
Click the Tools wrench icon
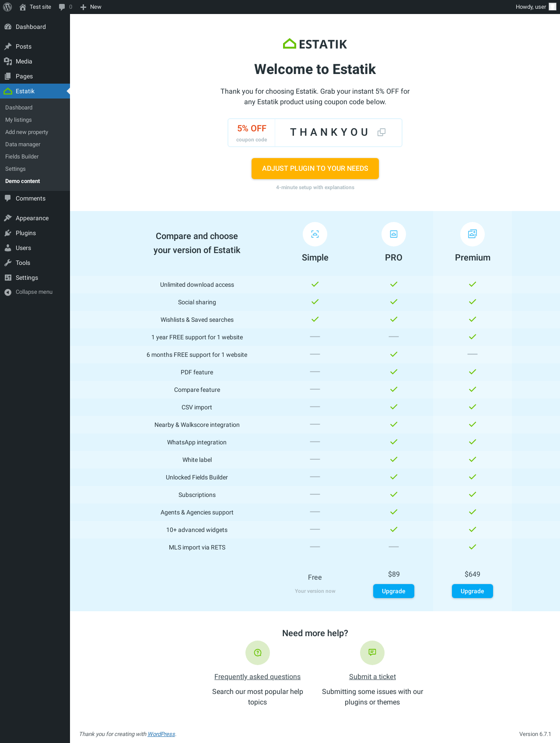pyautogui.click(x=8, y=263)
